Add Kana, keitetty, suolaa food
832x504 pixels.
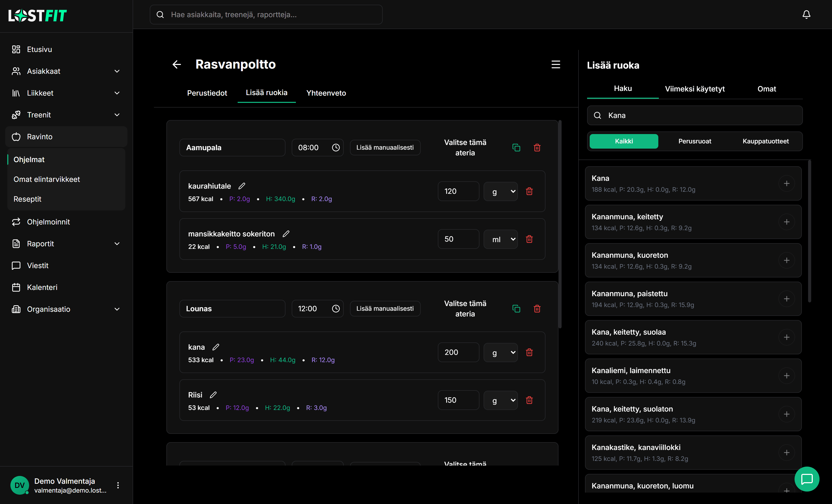click(786, 337)
